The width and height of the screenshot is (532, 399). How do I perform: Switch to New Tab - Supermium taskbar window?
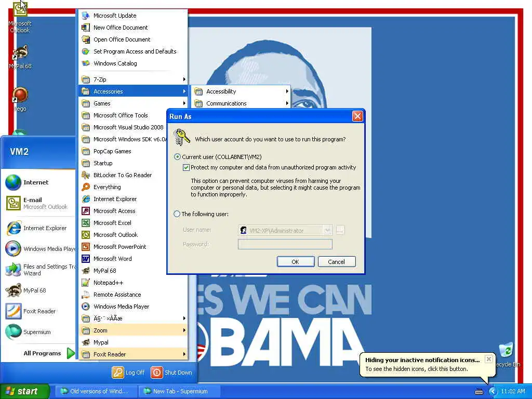click(179, 391)
